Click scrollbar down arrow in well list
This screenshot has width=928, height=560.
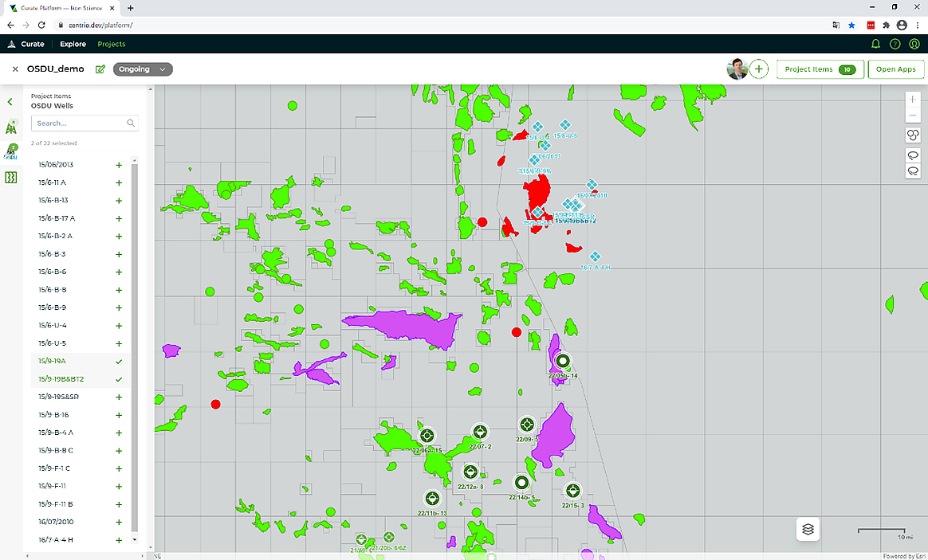point(135,540)
